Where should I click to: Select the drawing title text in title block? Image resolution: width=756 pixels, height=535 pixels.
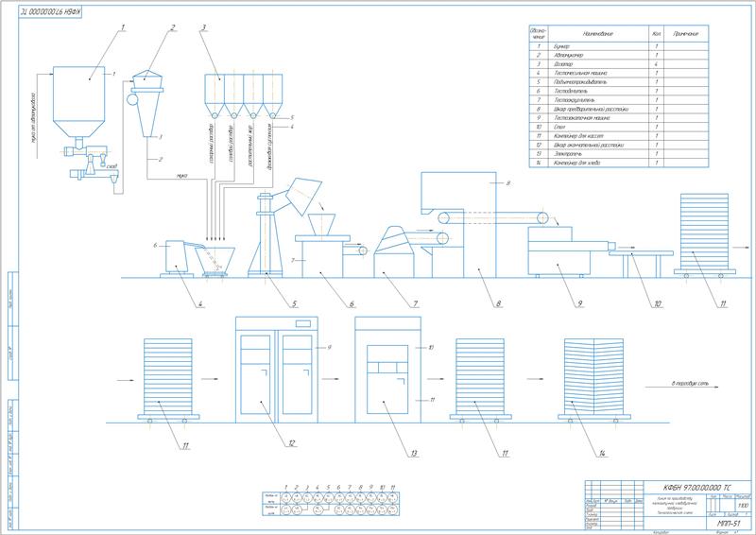coord(675,505)
